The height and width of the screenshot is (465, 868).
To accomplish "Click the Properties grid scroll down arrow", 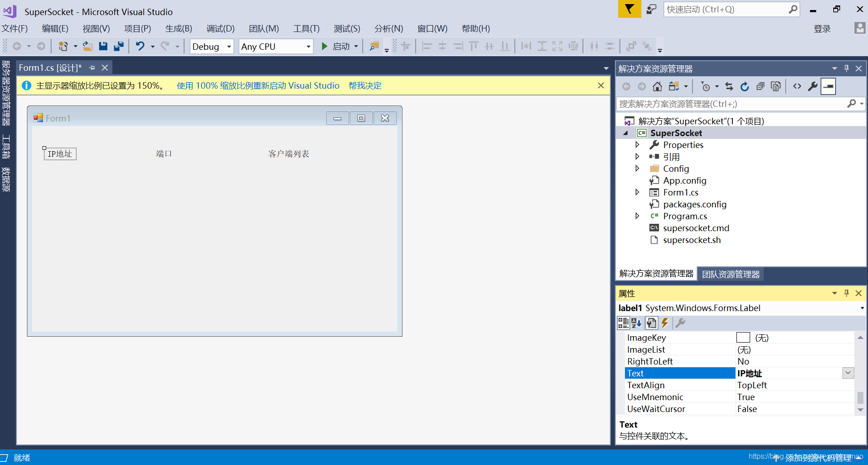I will click(x=860, y=410).
